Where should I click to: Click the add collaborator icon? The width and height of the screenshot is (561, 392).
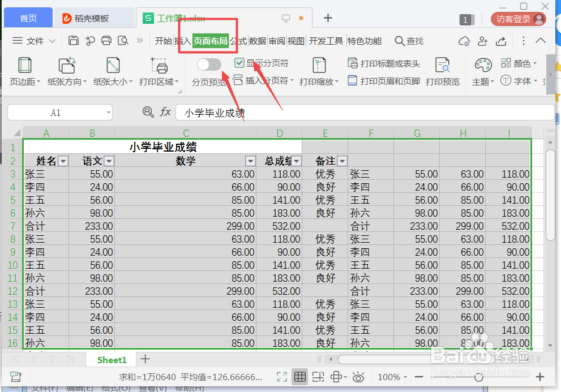483,41
